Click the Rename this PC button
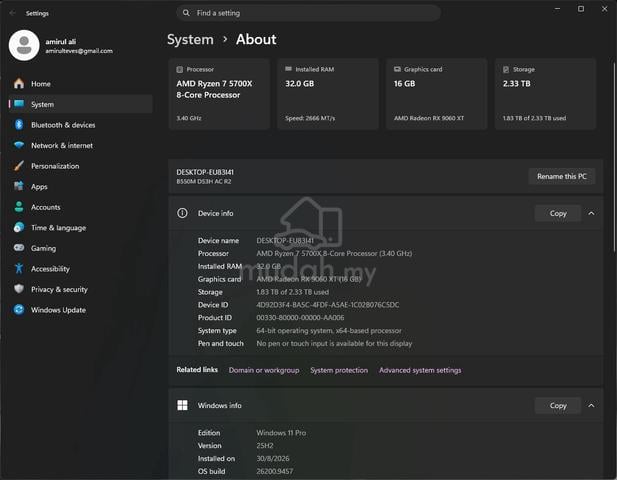This screenshot has height=480, width=617. point(562,176)
